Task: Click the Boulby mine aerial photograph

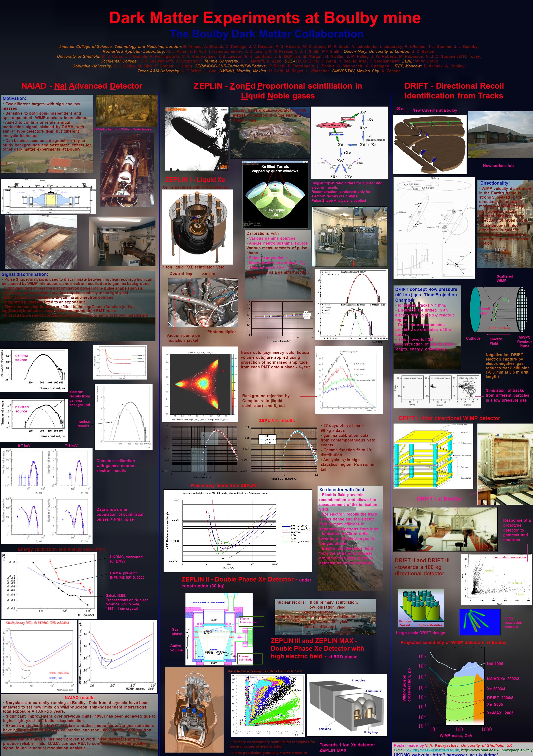Action: tap(270, 133)
